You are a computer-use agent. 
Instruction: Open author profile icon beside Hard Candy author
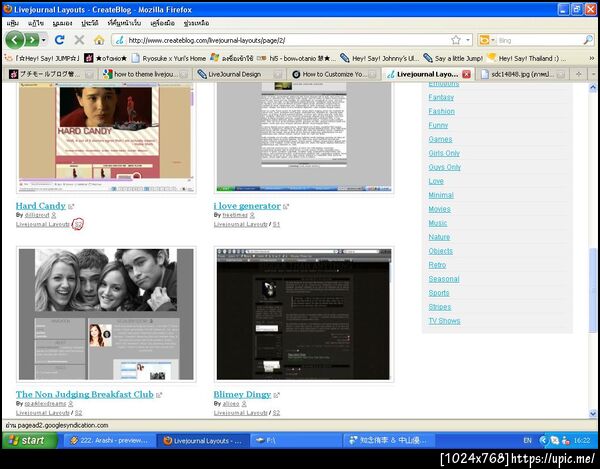point(54,215)
